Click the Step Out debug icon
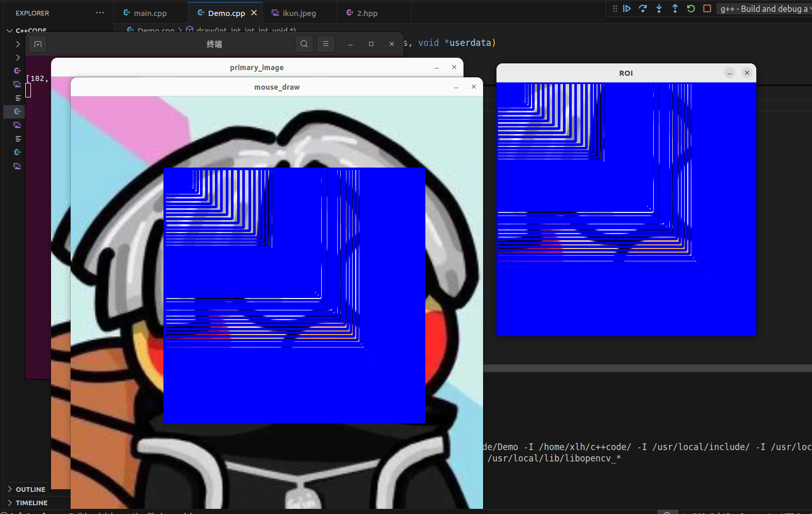Image resolution: width=812 pixels, height=514 pixels. (675, 9)
